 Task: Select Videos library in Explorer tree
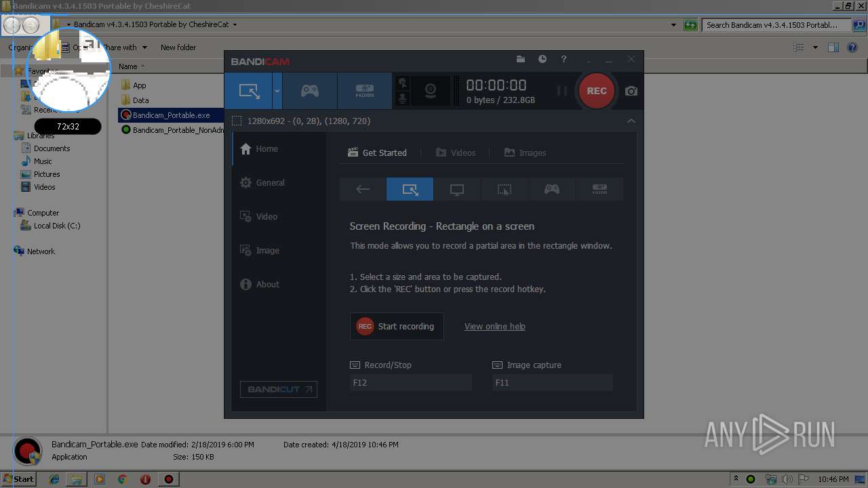coord(39,187)
